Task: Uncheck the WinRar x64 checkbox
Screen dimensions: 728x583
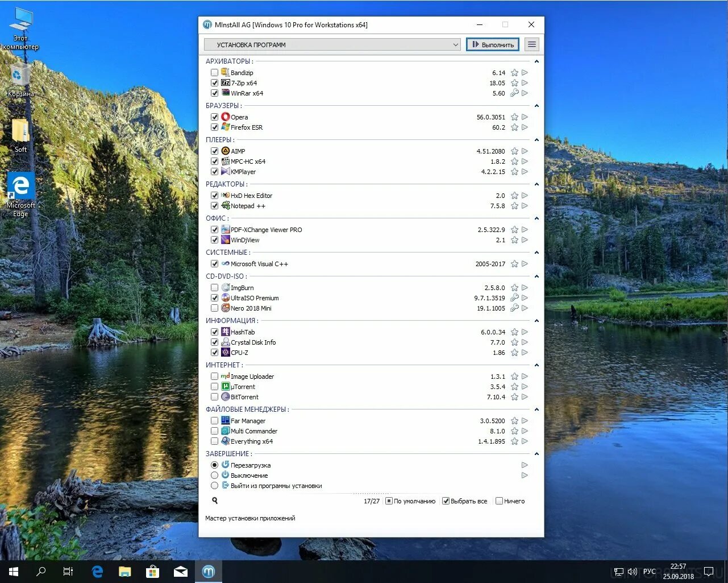Action: 214,93
